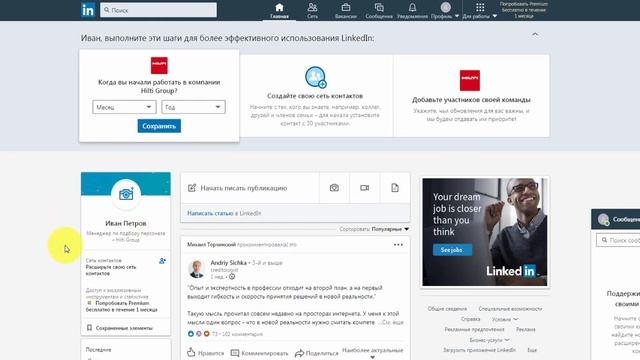Open Andriy Sichka's name link
Viewport: 640px width, 360px height.
point(229,262)
